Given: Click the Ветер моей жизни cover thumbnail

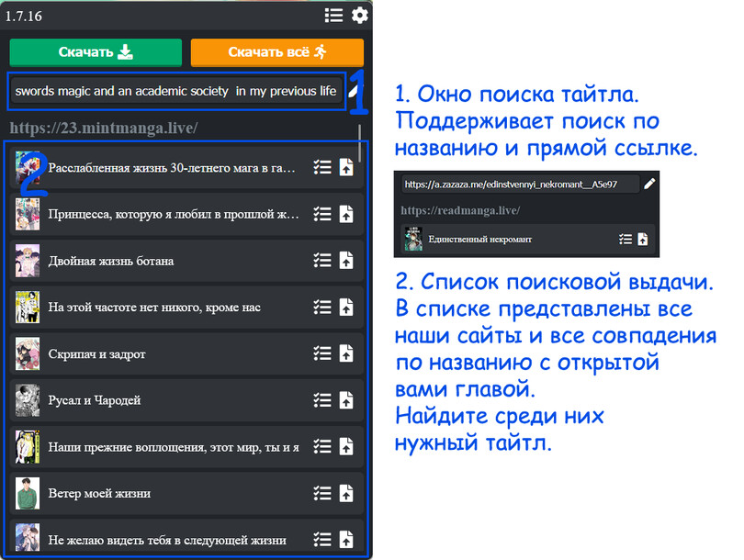Looking at the screenshot, I should click(x=28, y=493).
